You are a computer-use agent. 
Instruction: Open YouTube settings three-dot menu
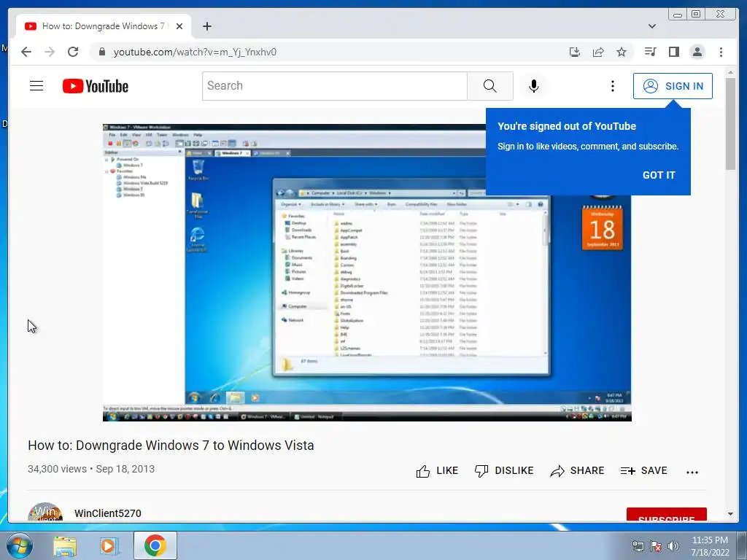pyautogui.click(x=613, y=86)
